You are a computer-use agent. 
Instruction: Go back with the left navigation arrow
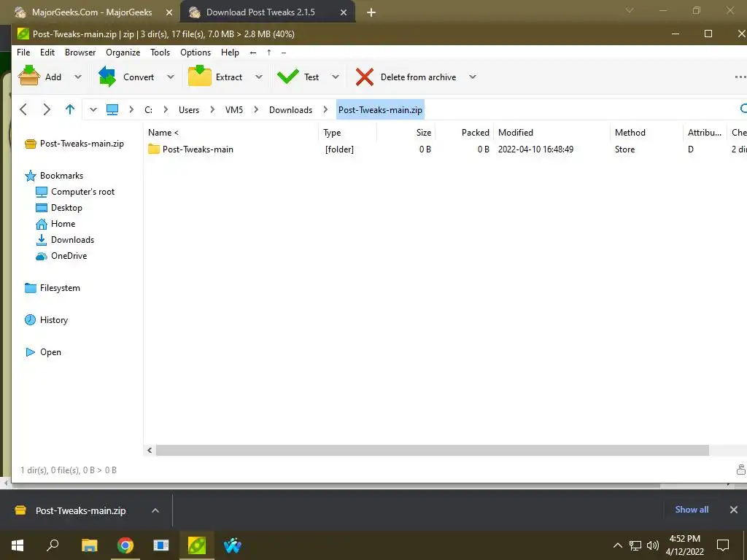pos(23,109)
